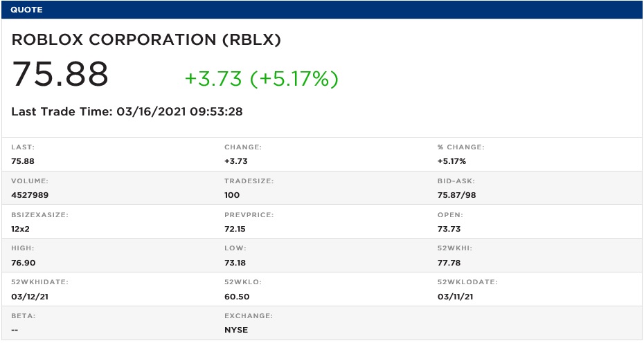This screenshot has width=644, height=343.
Task: Click the EXCHANGE: field label
Action: pyautogui.click(x=249, y=316)
